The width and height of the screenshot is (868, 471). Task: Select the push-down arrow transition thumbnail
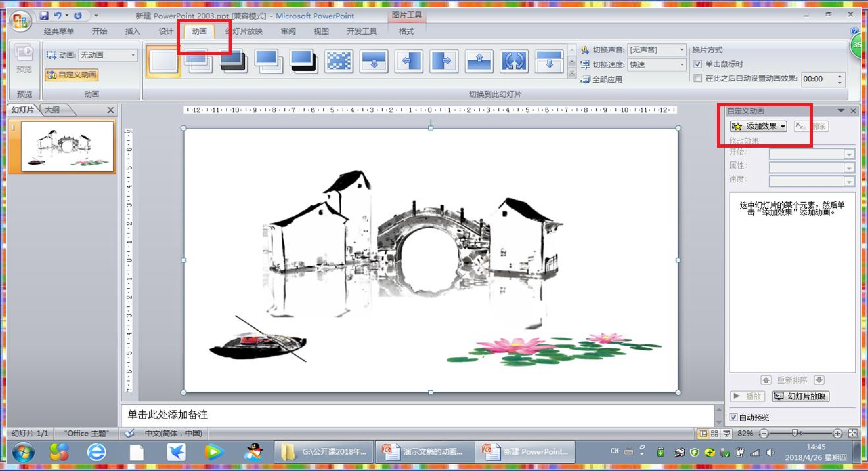[374, 61]
